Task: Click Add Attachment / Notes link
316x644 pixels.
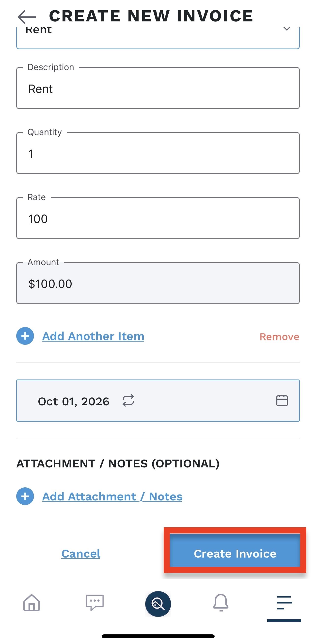Action: point(112,496)
